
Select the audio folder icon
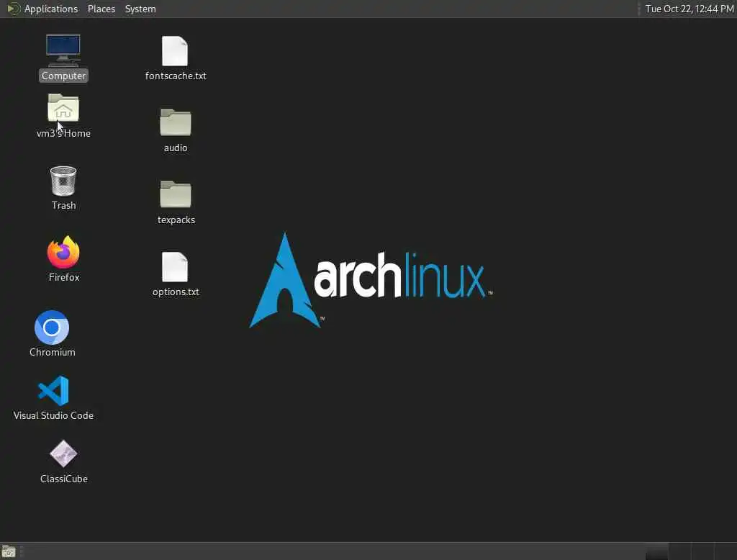tap(176, 122)
